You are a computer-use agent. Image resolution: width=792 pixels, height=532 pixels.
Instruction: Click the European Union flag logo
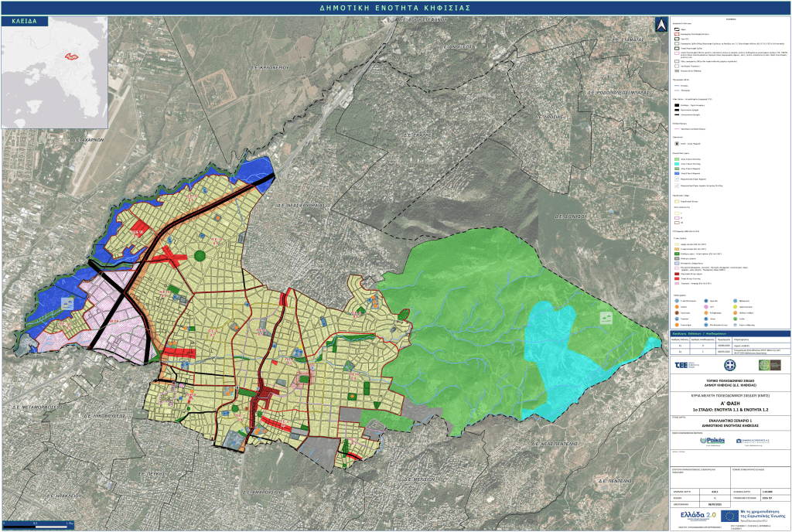(x=729, y=515)
